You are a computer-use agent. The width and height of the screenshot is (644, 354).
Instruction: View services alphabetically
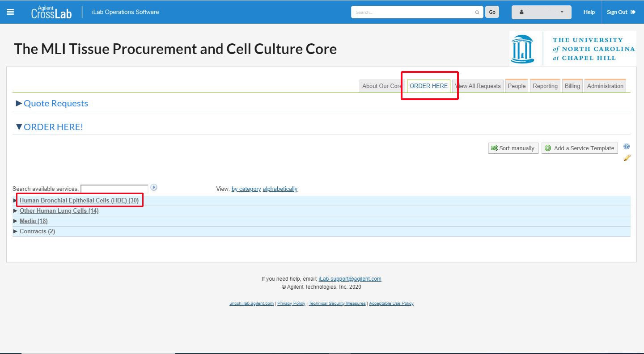click(280, 189)
